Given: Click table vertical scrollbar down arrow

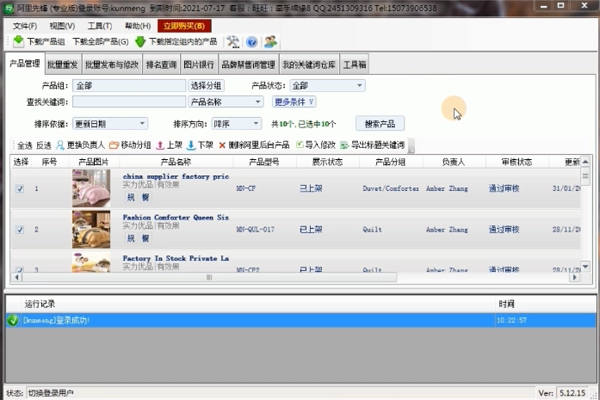Looking at the screenshot, I should (585, 266).
